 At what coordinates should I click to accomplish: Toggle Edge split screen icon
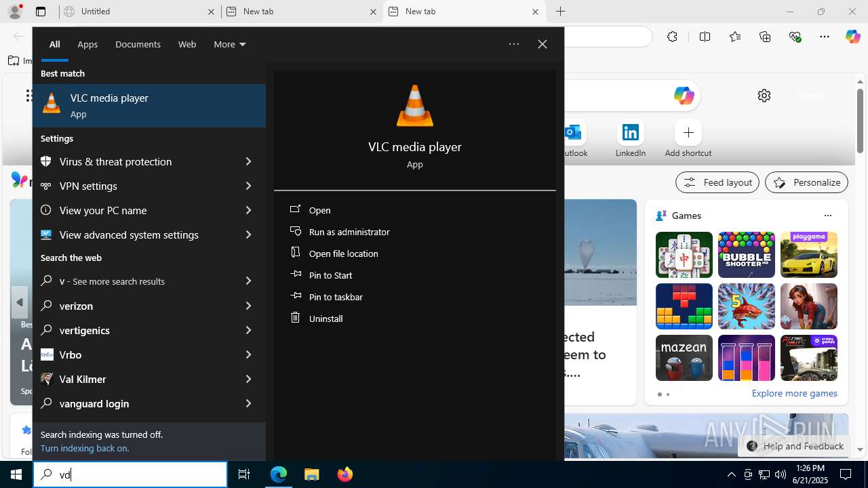point(705,37)
